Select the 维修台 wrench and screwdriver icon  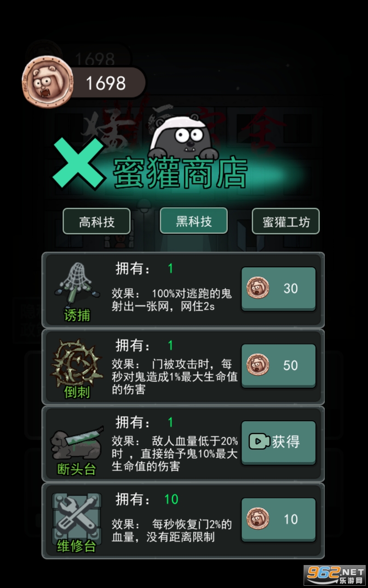(77, 516)
